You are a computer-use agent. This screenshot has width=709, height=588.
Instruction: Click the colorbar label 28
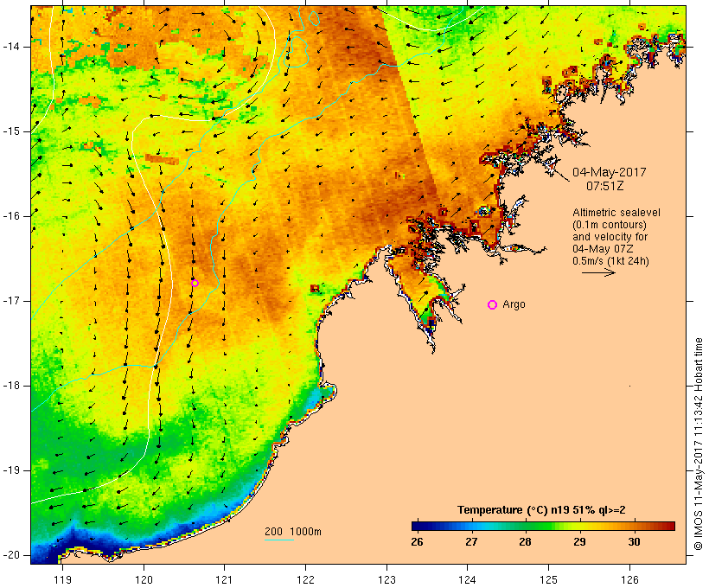point(525,542)
